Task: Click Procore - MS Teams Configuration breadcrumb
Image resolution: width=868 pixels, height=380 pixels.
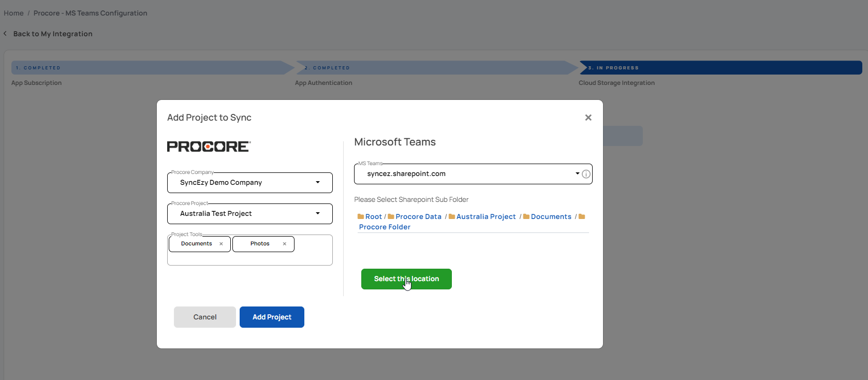Action: tap(91, 13)
